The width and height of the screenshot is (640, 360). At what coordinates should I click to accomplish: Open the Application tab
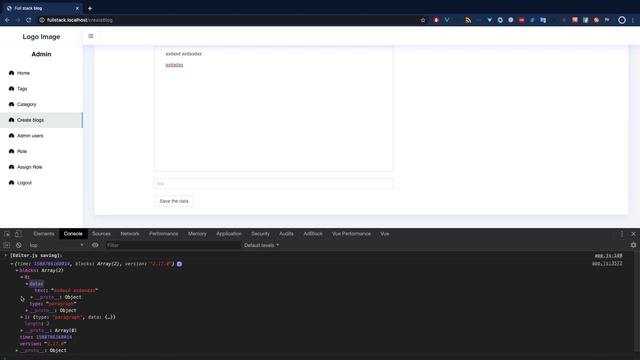click(229, 234)
